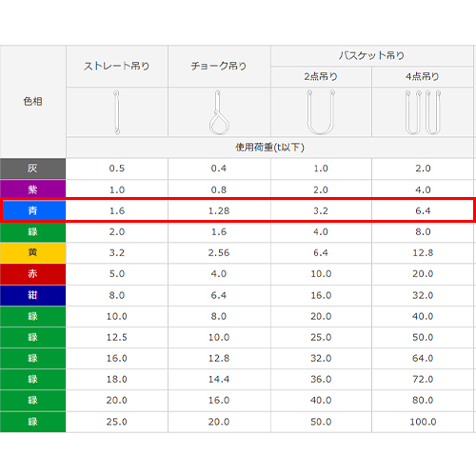This screenshot has height=476, width=476.
Task: Click the 2.56 value in yellow row
Action: (x=219, y=253)
